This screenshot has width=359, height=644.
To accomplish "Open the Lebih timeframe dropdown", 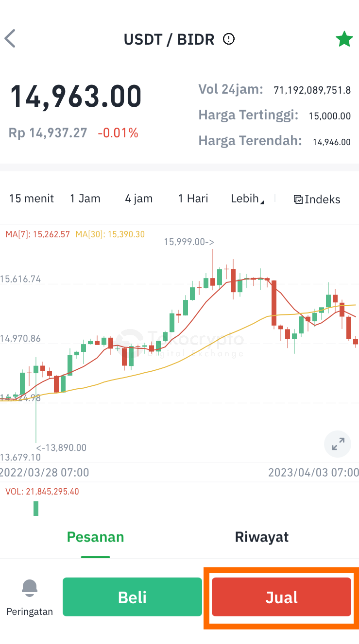I will 247,198.
